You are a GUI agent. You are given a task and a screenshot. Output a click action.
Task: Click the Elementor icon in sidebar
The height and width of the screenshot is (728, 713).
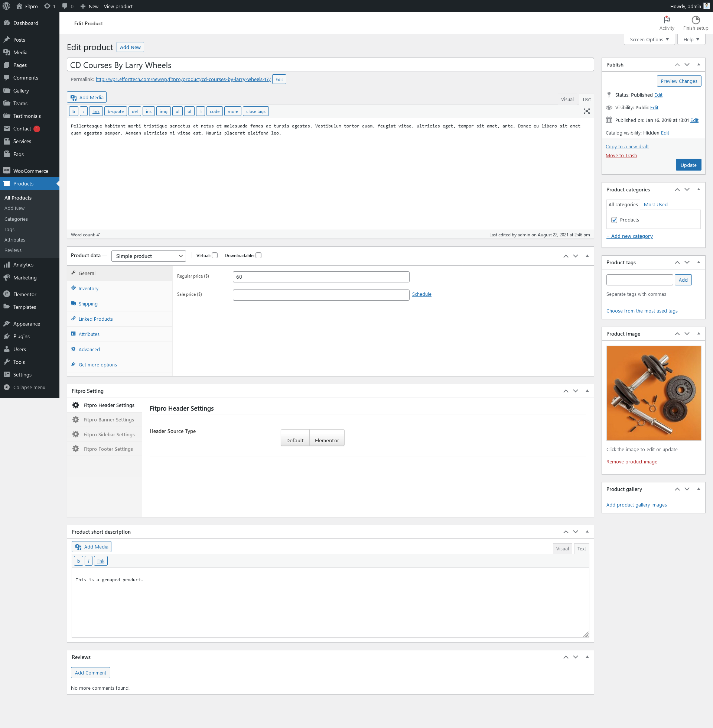(7, 294)
